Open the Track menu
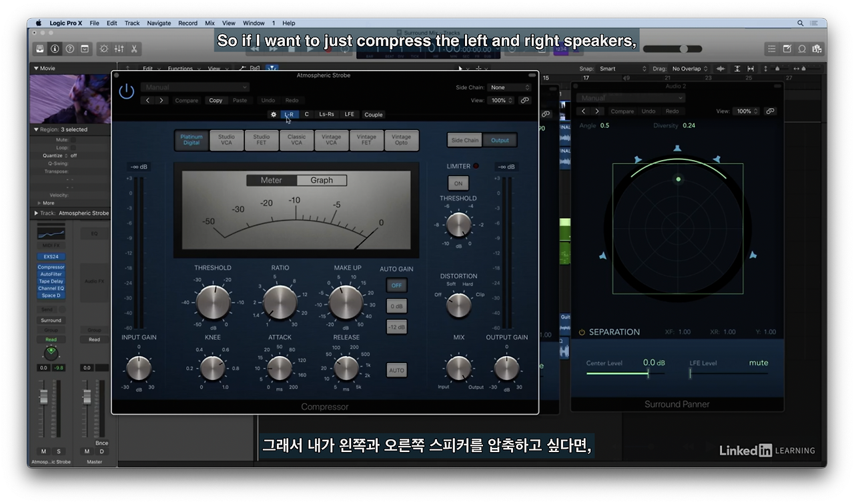The height and width of the screenshot is (504, 854). point(132,23)
